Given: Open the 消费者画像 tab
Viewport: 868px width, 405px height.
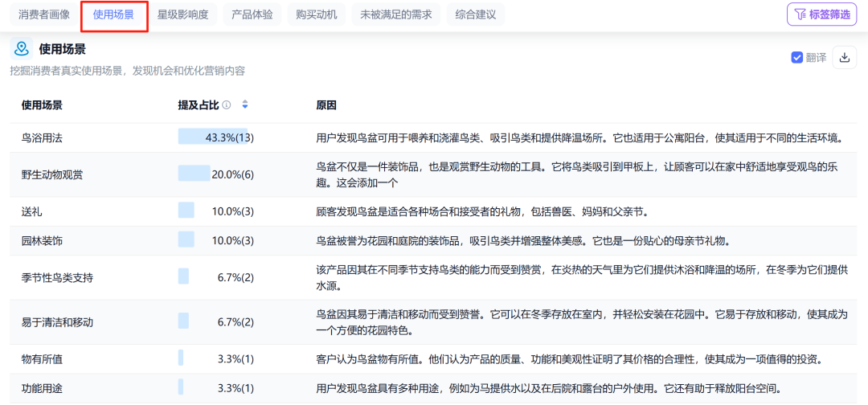Looking at the screenshot, I should [x=44, y=15].
